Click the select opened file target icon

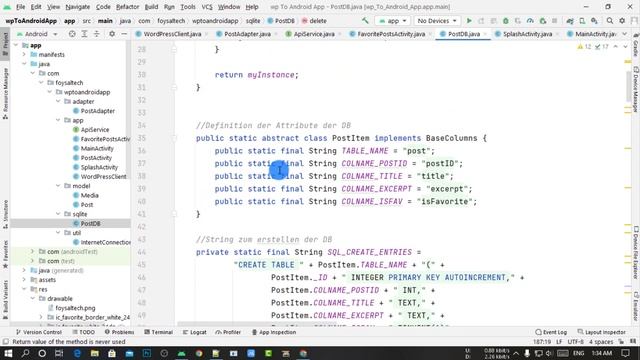click(x=72, y=34)
